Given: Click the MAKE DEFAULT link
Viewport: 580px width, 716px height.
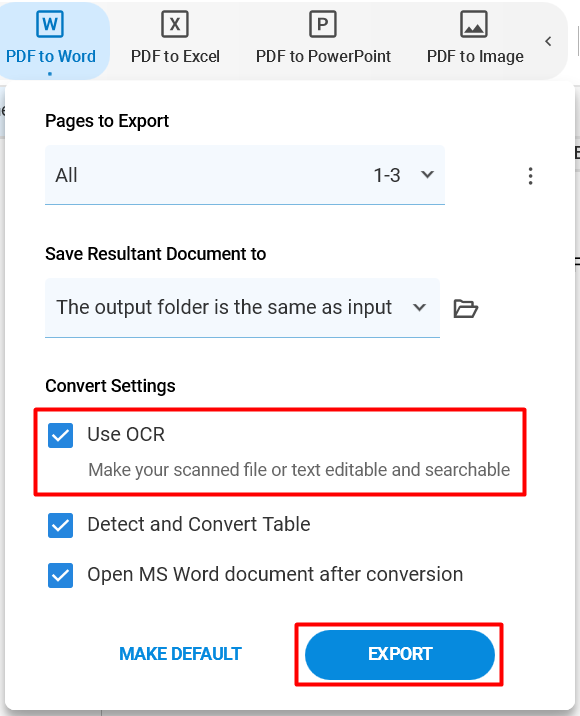Looking at the screenshot, I should 180,654.
